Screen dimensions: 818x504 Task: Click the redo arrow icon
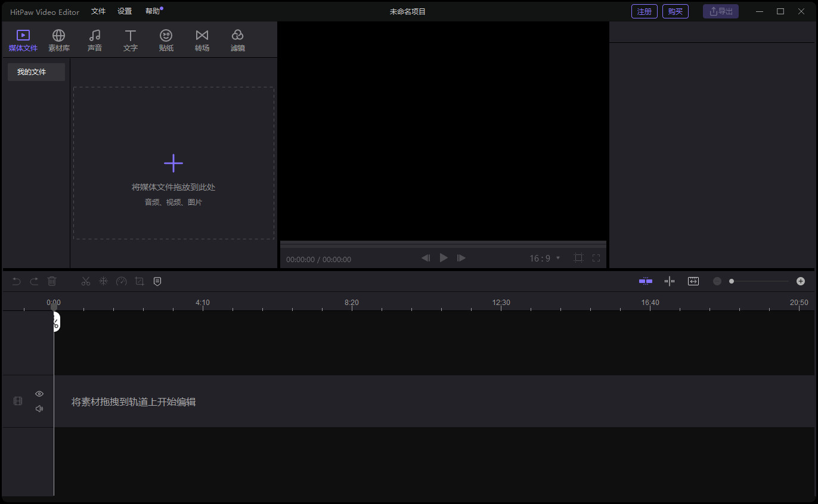tap(35, 281)
